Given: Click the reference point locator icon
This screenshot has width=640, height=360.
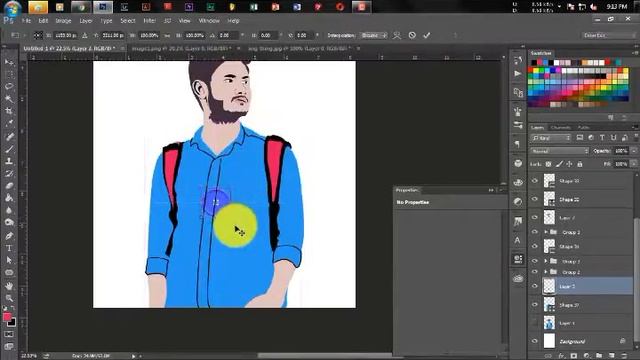Looking at the screenshot, I should (x=38, y=36).
